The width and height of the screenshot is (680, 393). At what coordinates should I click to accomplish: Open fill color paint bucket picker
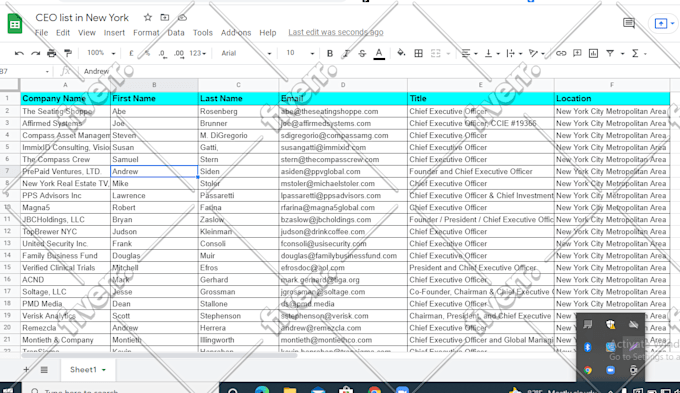tap(401, 53)
